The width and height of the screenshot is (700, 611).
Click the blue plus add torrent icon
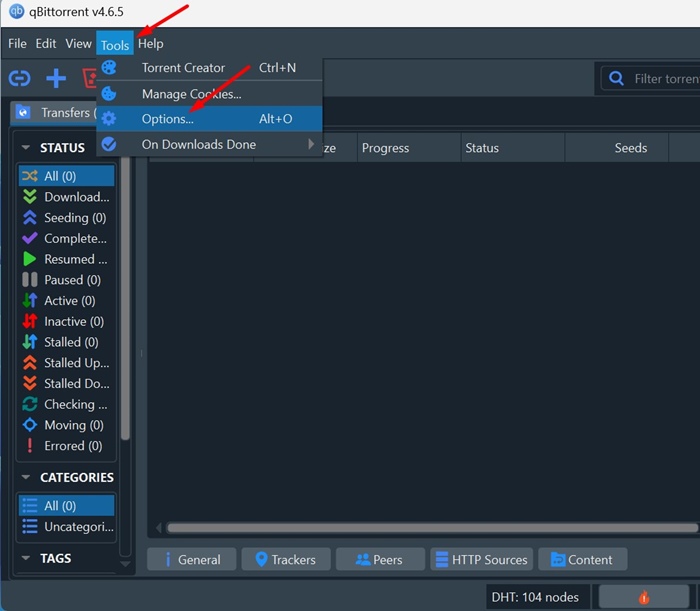pos(56,79)
